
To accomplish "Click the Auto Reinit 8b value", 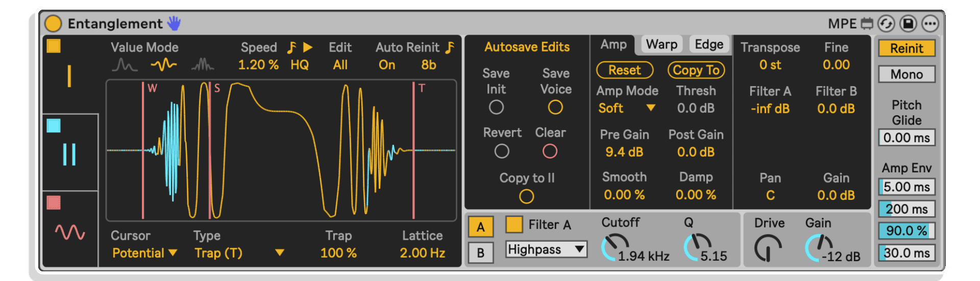I will (429, 65).
